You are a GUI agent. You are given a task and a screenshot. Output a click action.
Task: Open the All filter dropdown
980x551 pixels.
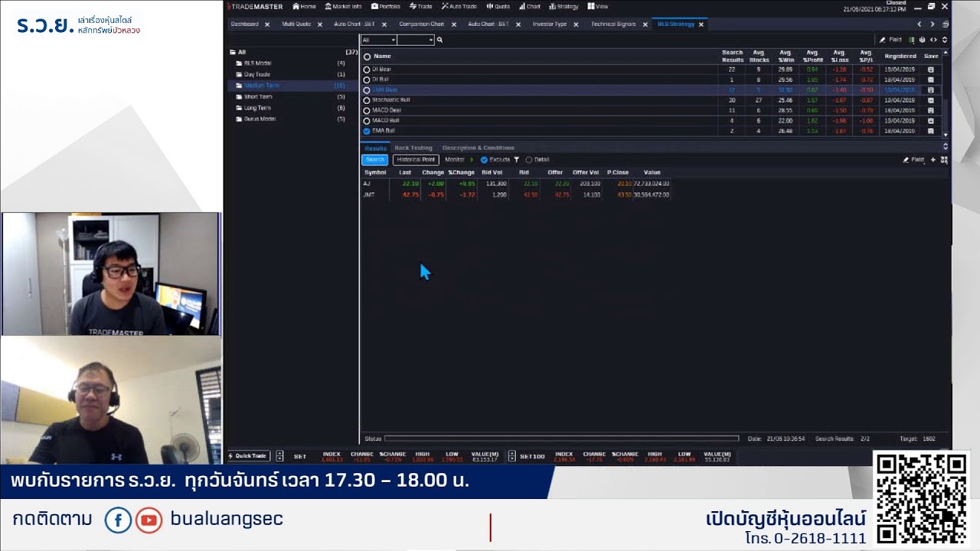click(x=378, y=40)
